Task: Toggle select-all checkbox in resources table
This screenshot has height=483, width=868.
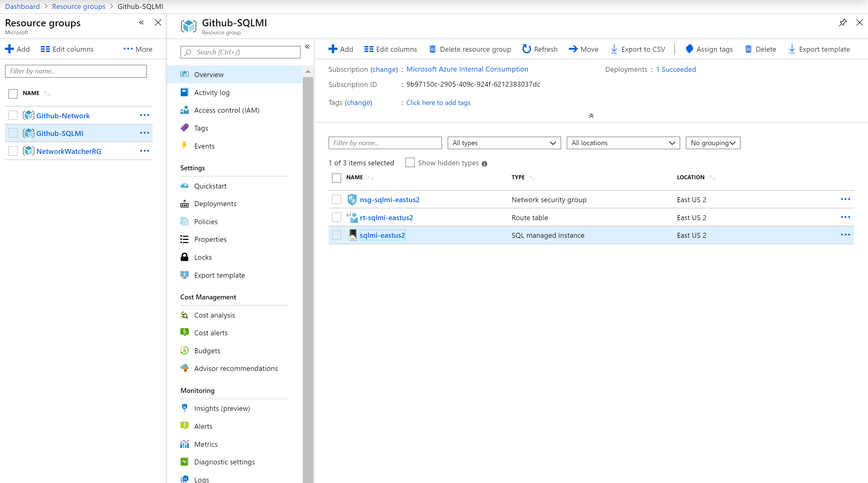Action: click(x=336, y=178)
